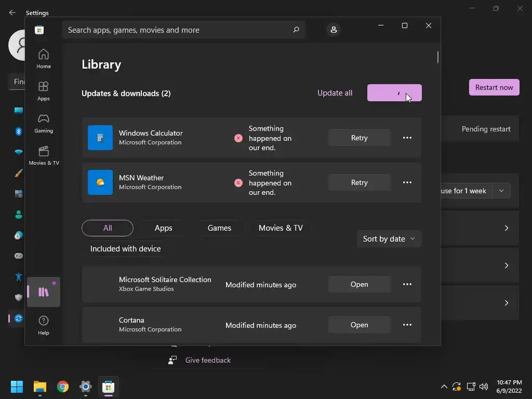
Task: Select the Apps filter tab
Action: click(x=164, y=228)
